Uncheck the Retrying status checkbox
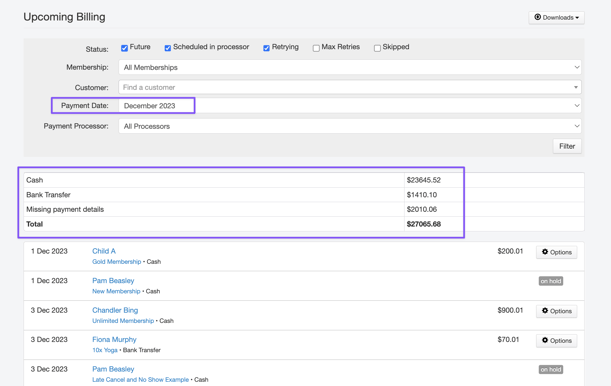Image resolution: width=611 pixels, height=386 pixels. [266, 48]
